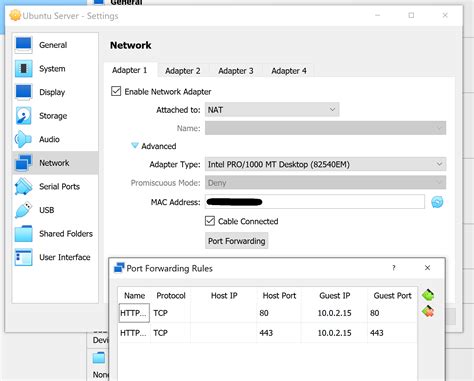This screenshot has height=381, width=474.
Task: Open the General settings category
Action: 55,45
